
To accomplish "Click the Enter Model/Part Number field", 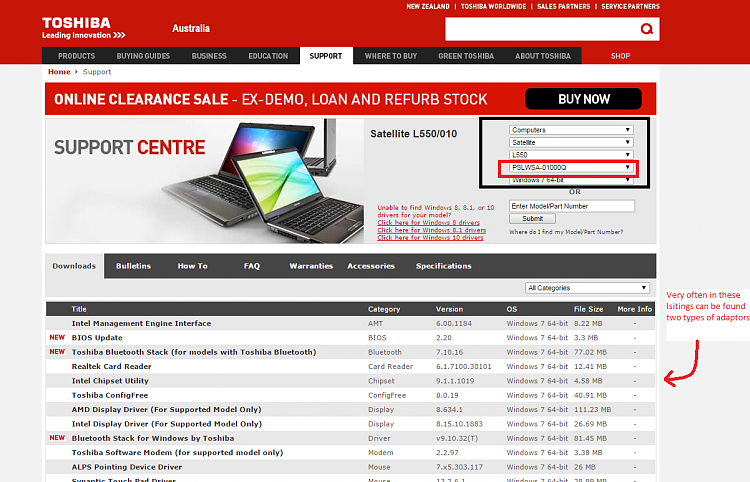I will (x=572, y=206).
